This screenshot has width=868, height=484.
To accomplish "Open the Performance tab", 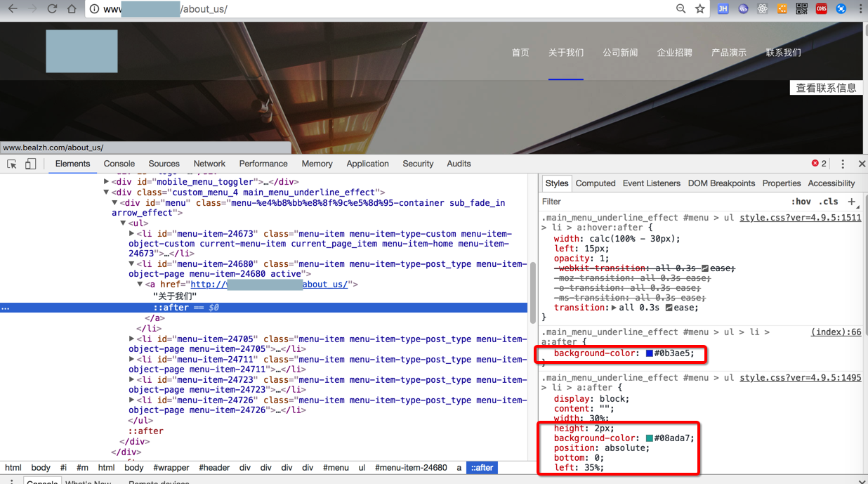I will point(263,164).
